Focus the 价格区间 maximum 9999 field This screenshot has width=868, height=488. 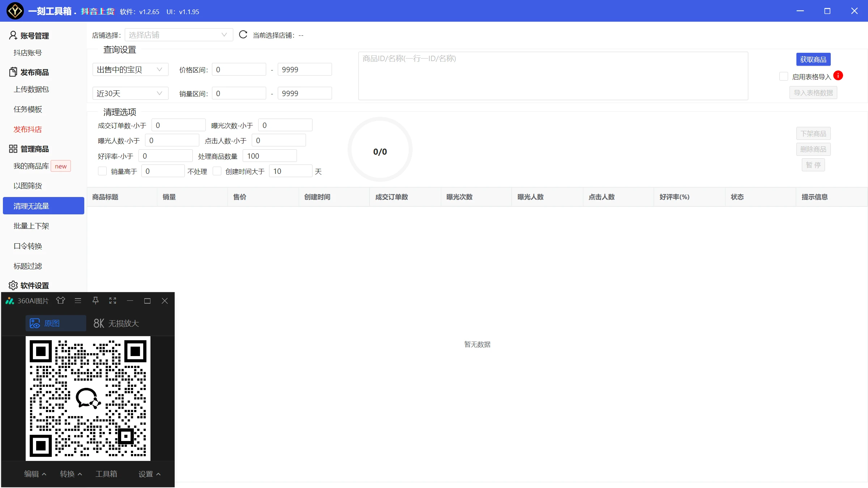pyautogui.click(x=305, y=69)
